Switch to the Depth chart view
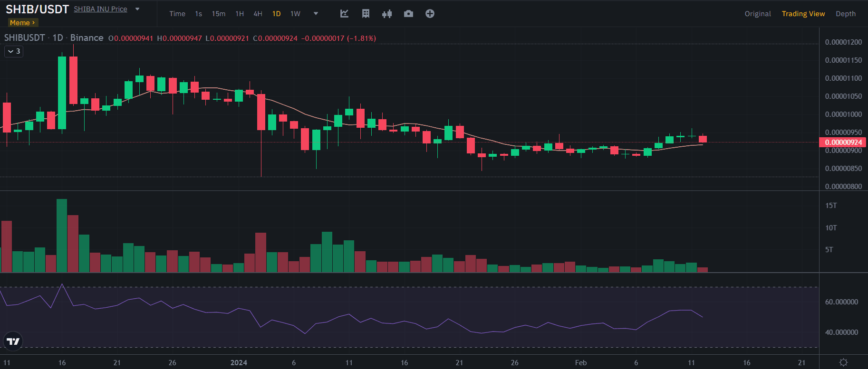 click(845, 14)
